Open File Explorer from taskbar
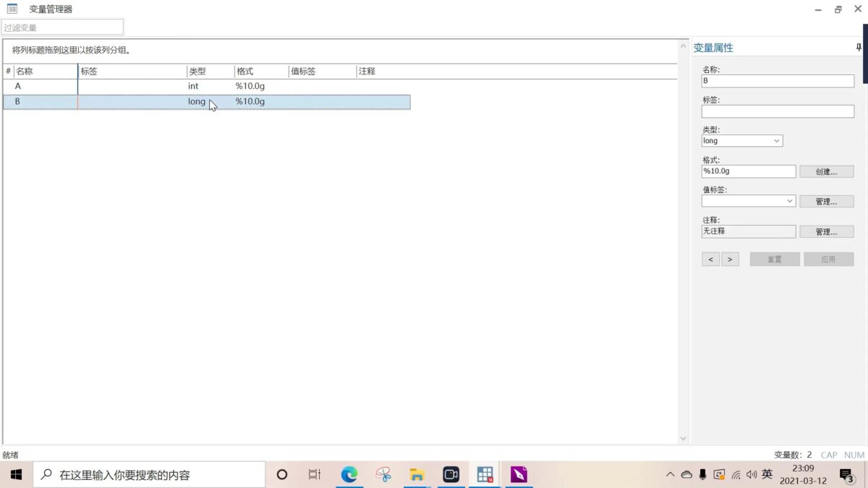The height and width of the screenshot is (488, 868). point(417,474)
